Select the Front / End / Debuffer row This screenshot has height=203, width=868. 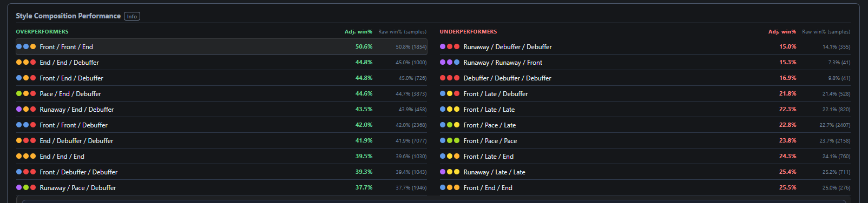(221, 78)
